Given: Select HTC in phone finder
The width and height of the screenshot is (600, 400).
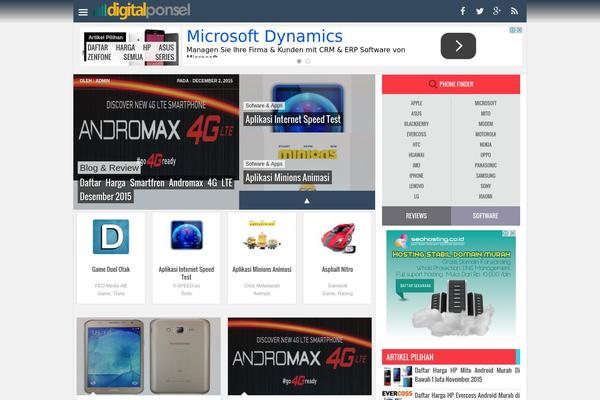Looking at the screenshot, I should click(416, 145).
